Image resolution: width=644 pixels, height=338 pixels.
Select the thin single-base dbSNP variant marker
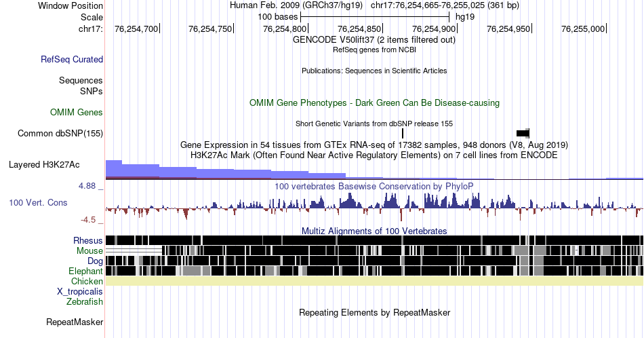(x=403, y=133)
